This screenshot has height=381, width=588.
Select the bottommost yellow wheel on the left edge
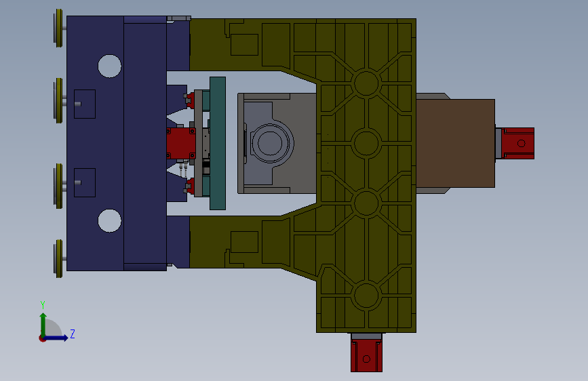[59, 259]
